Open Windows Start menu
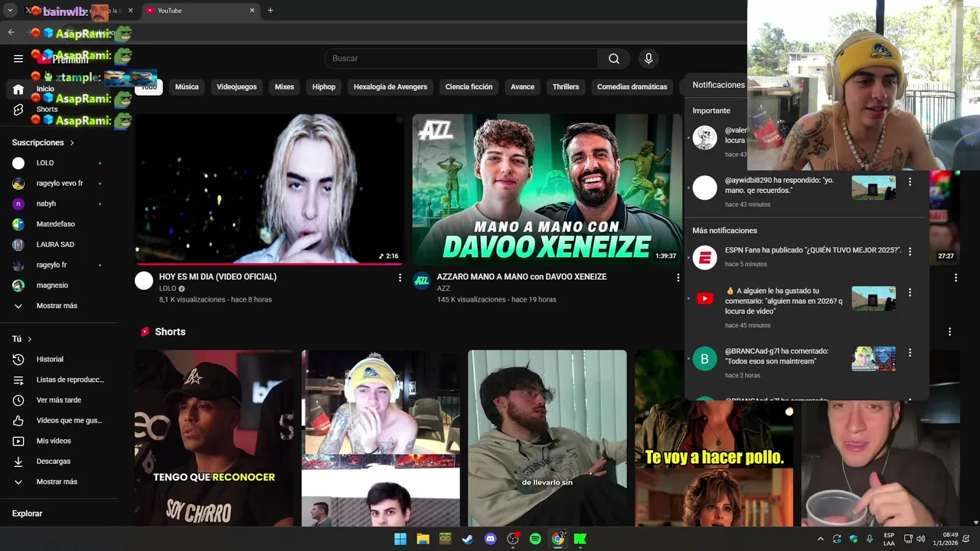980x551 pixels. pos(400,539)
